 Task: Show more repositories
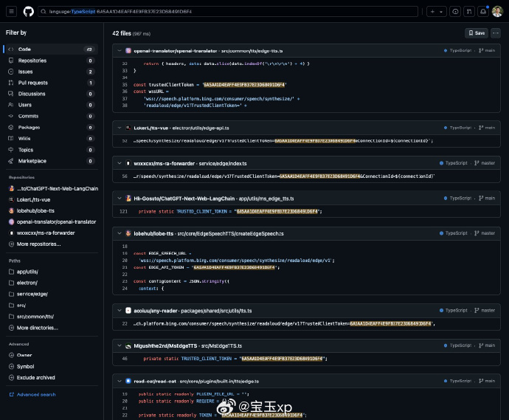pyautogui.click(x=35, y=244)
